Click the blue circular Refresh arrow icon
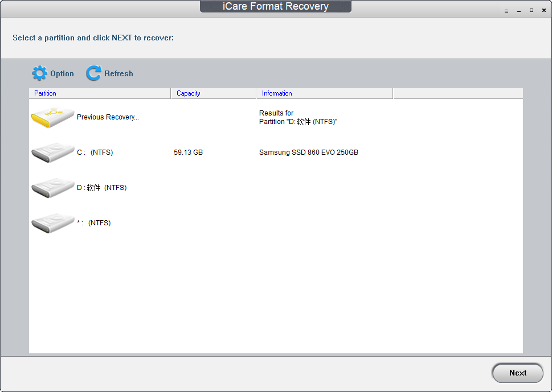552x392 pixels. pos(93,73)
